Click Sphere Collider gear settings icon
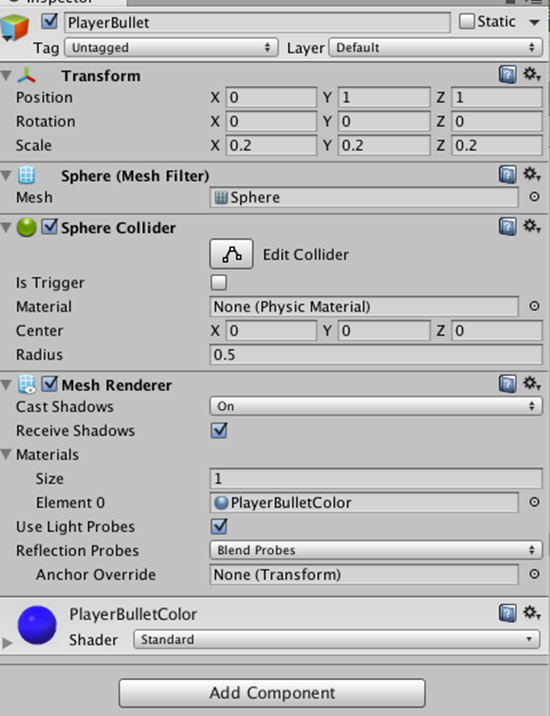Viewport: 550px width, 716px height. pos(532,226)
